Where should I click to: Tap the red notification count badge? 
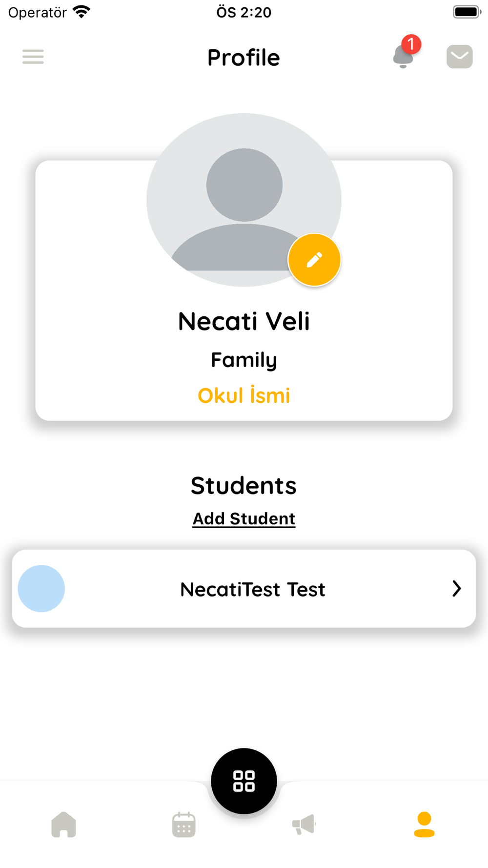411,44
